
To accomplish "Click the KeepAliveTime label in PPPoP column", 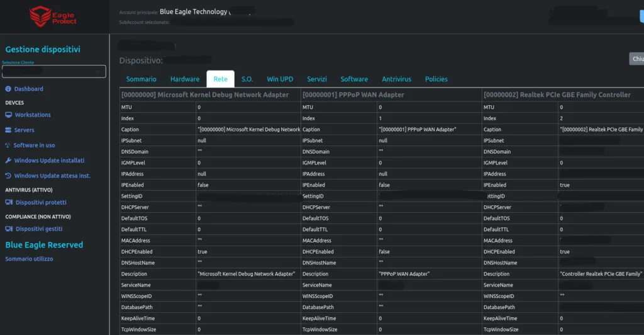I will pos(319,318).
